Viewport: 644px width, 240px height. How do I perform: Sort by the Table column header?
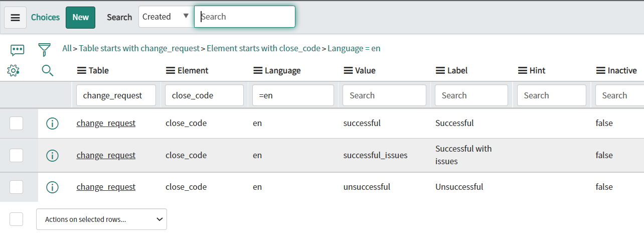pyautogui.click(x=99, y=71)
